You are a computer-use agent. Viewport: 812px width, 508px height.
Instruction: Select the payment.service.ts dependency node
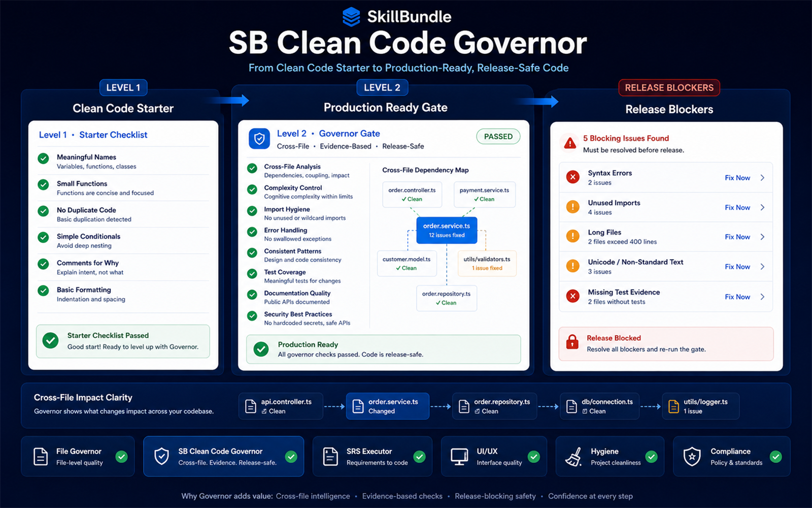[x=485, y=195]
